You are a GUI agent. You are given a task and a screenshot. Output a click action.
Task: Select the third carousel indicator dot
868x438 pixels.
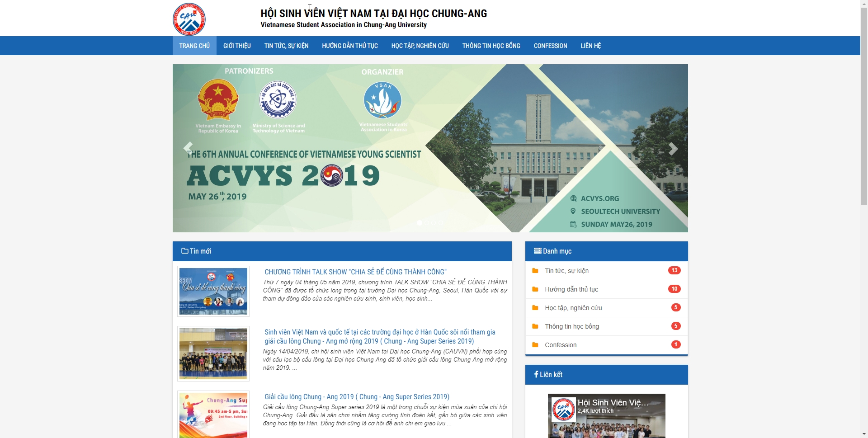click(434, 223)
